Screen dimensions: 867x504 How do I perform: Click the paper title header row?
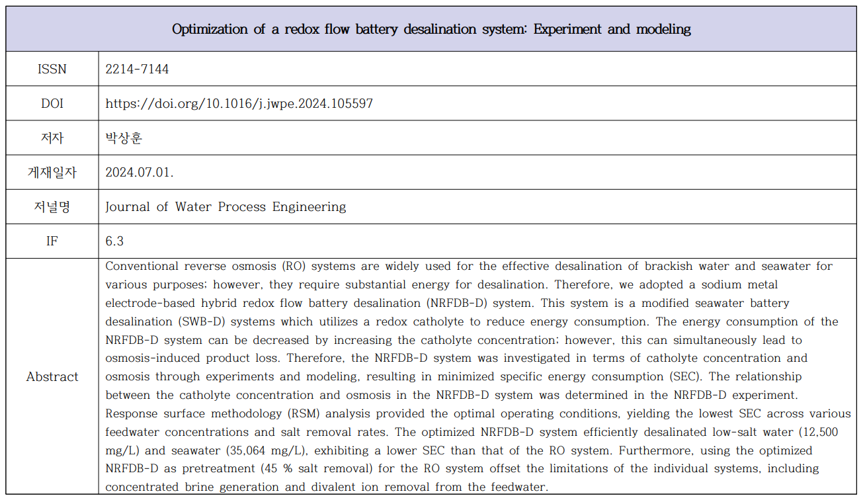click(431, 29)
